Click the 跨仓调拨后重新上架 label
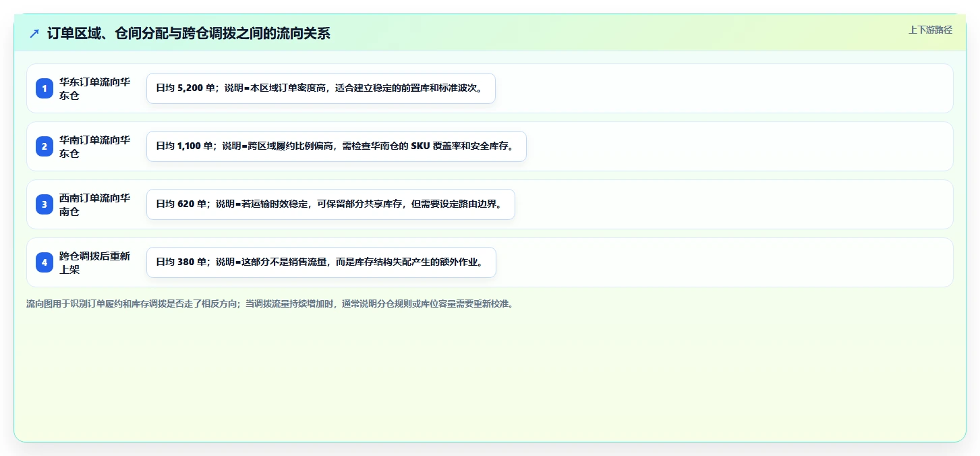 pos(95,262)
